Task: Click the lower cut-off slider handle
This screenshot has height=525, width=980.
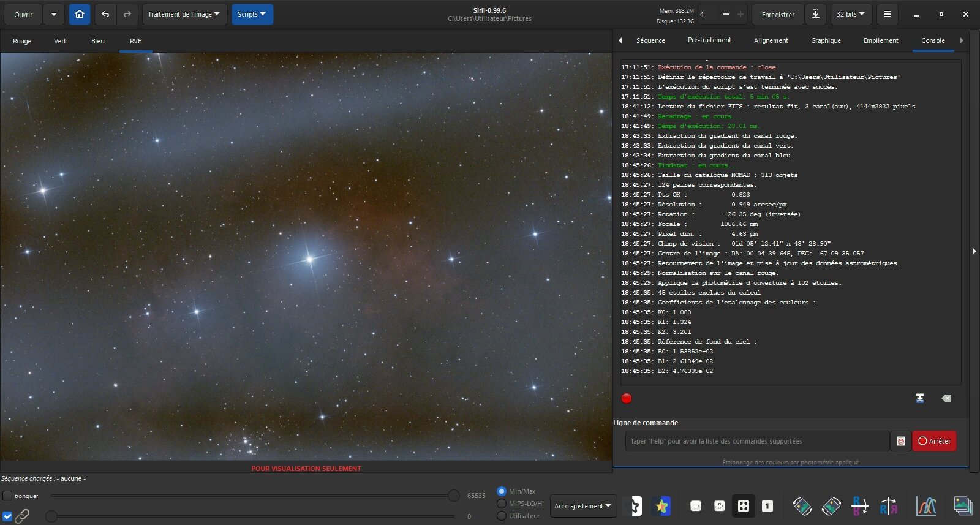Action: pyautogui.click(x=51, y=516)
